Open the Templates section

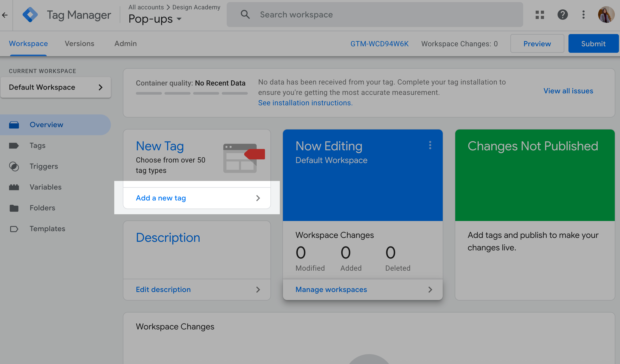(x=47, y=229)
